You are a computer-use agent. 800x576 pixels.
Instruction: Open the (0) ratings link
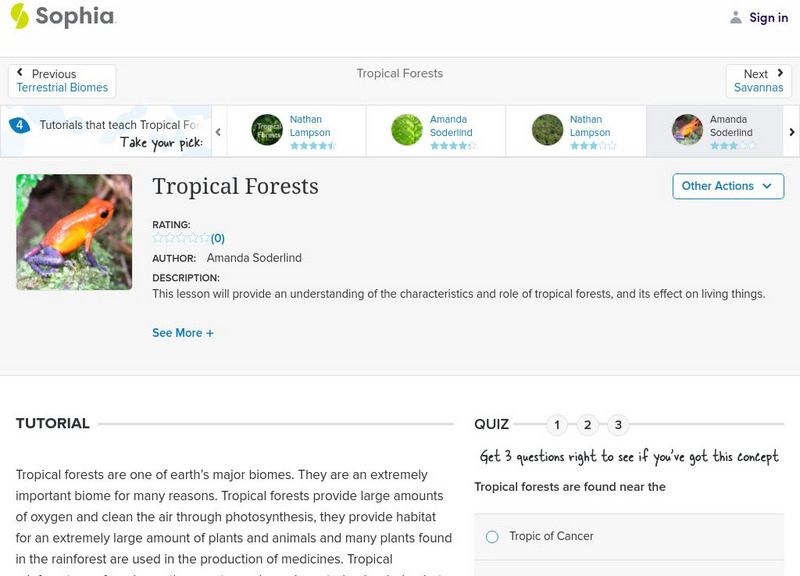[215, 239]
